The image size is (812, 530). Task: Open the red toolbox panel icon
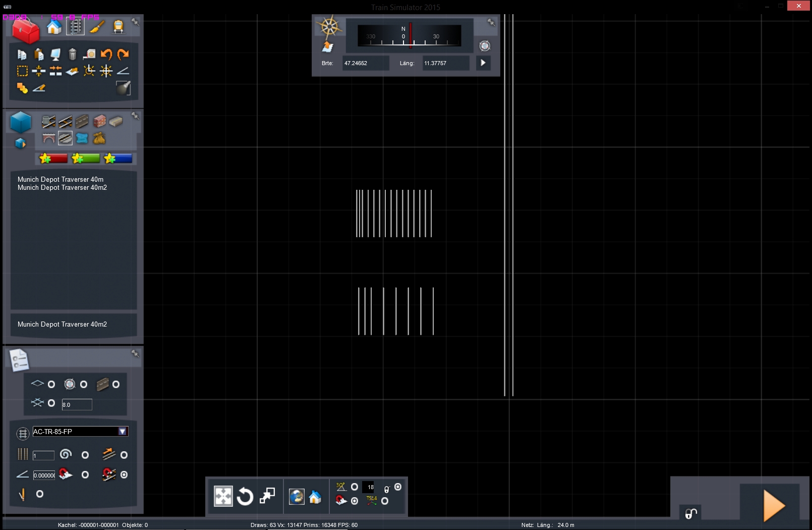[x=25, y=31]
